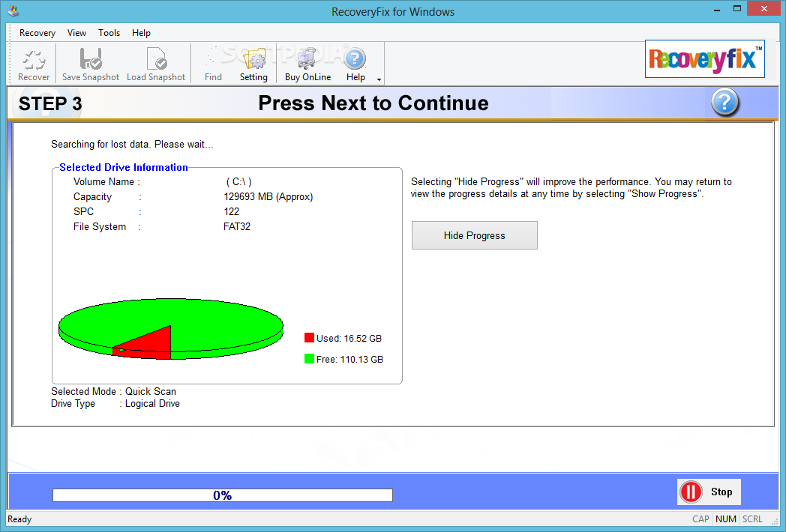
Task: Click the Ready status bar text
Action: click(x=19, y=519)
